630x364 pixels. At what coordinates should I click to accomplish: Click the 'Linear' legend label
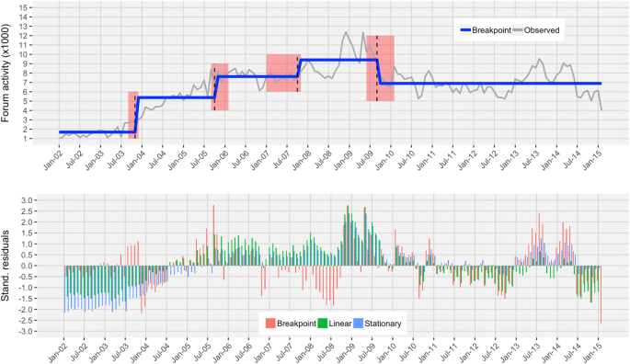click(340, 324)
